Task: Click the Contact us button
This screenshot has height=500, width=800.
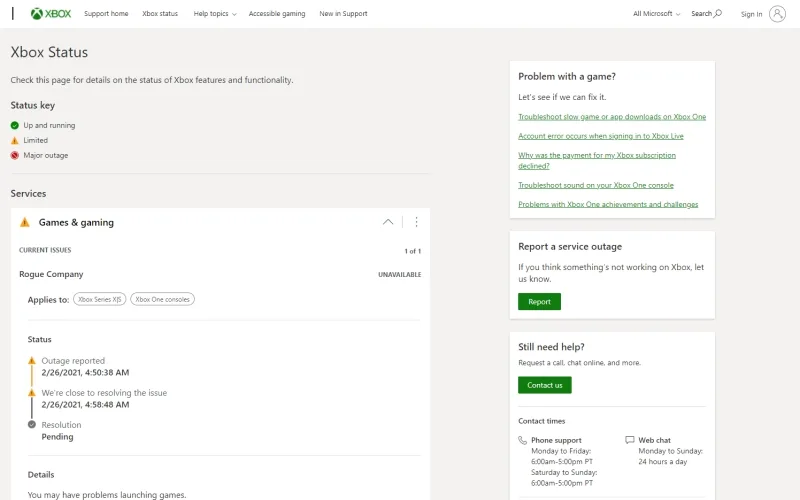Action: [x=544, y=385]
